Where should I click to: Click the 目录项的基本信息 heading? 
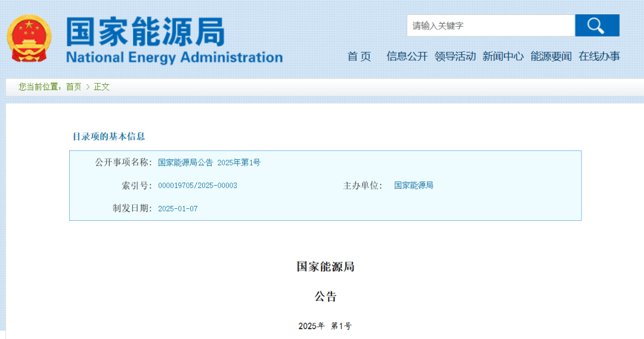click(x=109, y=136)
